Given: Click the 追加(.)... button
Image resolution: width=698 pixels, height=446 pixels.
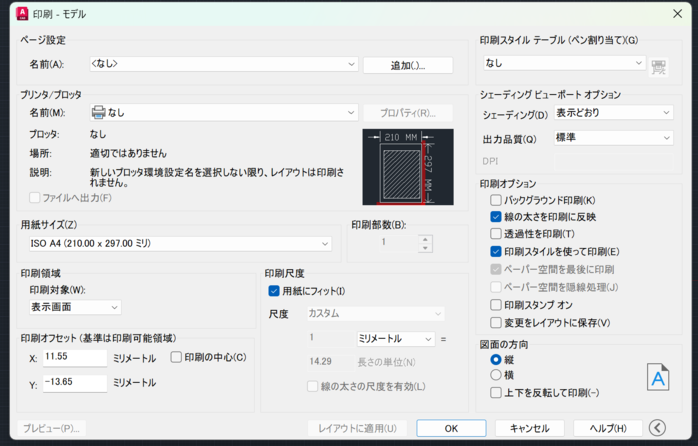Looking at the screenshot, I should pyautogui.click(x=408, y=65).
